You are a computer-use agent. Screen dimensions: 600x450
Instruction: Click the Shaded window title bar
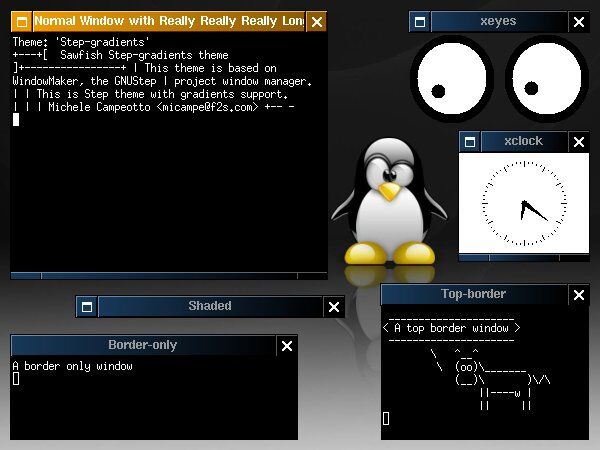tap(210, 307)
